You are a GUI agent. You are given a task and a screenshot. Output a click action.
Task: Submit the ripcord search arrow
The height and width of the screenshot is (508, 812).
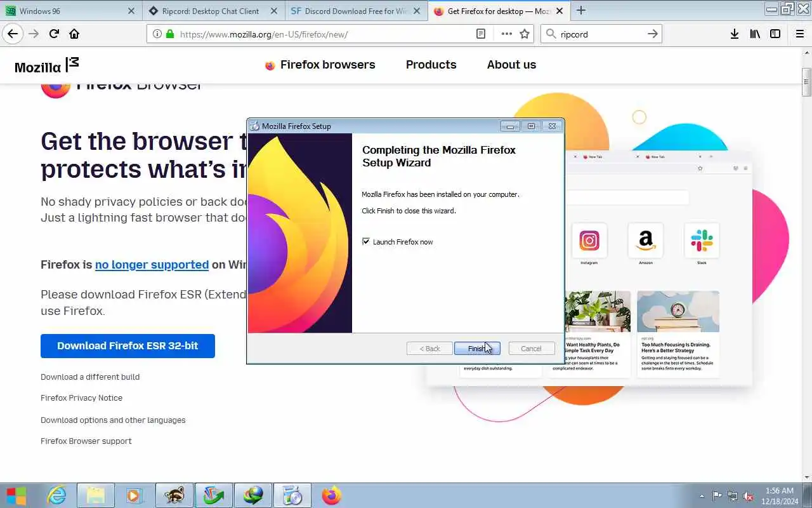652,34
